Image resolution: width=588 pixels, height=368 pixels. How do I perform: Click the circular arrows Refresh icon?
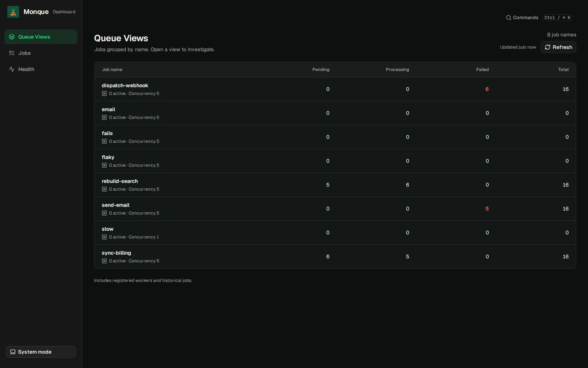548,47
